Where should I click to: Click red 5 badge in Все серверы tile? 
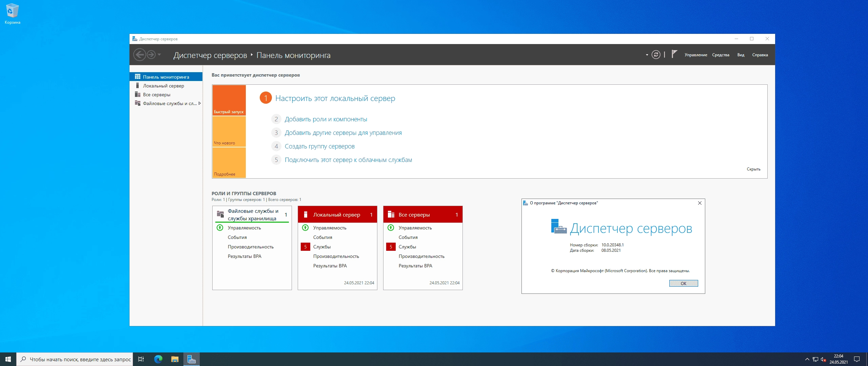[x=391, y=247]
